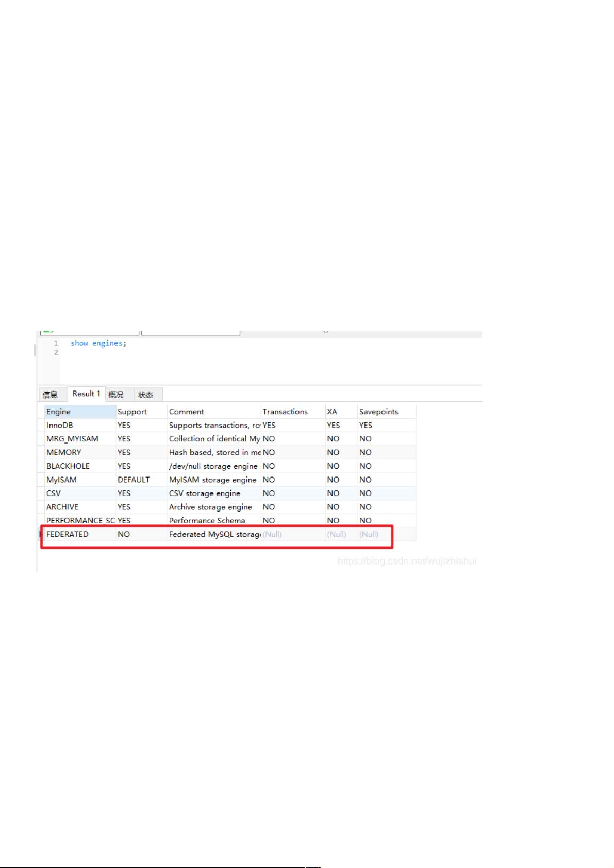Switch to the Result 1 tab
The image size is (614, 868).
tap(87, 394)
